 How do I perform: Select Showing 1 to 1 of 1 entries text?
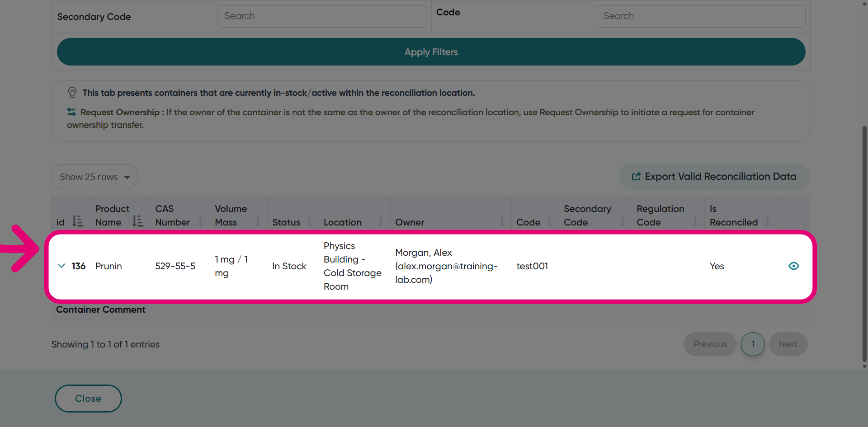[x=105, y=344]
